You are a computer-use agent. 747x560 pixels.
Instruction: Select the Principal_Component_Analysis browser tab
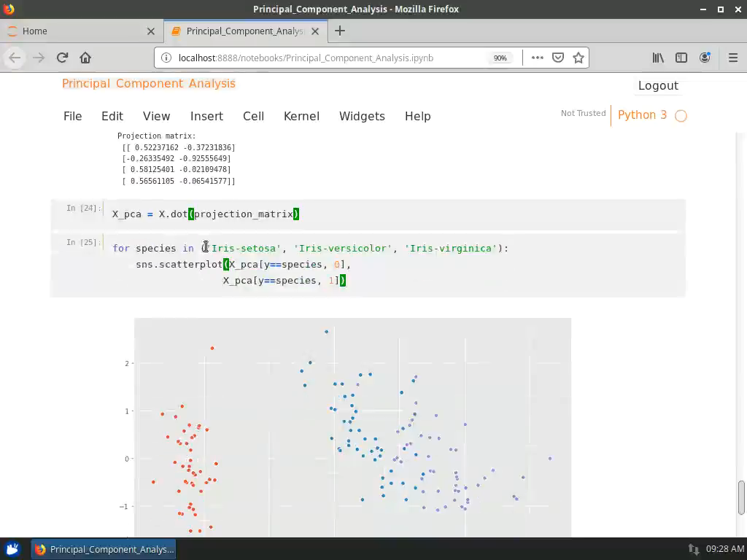pos(245,31)
